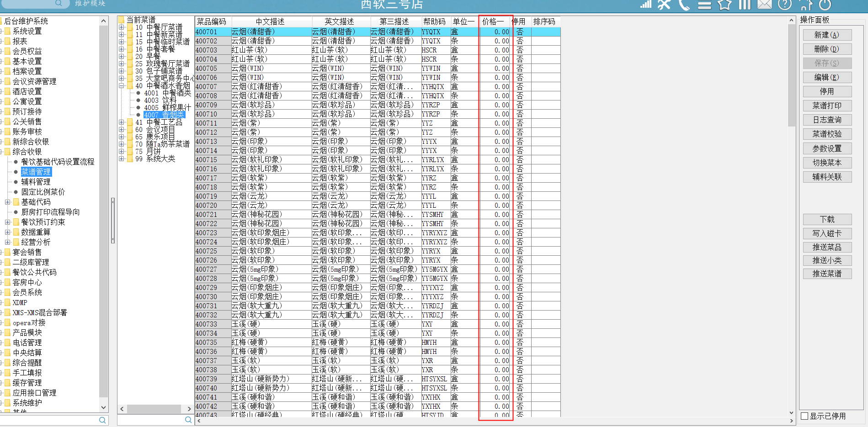Click the power button icon

coord(825,5)
